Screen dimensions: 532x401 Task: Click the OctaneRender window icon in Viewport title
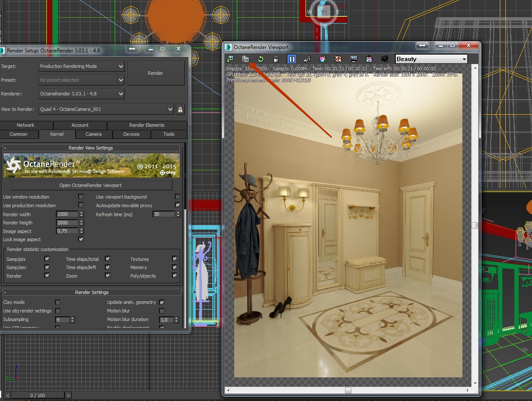pyautogui.click(x=228, y=47)
